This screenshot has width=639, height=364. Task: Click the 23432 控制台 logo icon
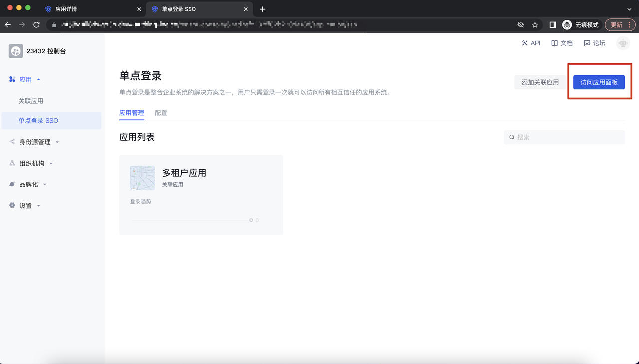coord(16,51)
